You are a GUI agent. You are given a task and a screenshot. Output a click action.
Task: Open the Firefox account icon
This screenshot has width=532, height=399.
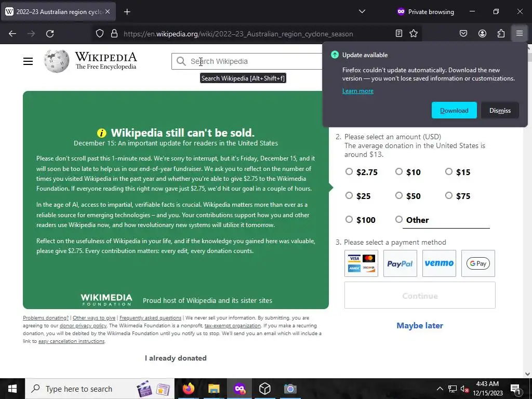482,34
